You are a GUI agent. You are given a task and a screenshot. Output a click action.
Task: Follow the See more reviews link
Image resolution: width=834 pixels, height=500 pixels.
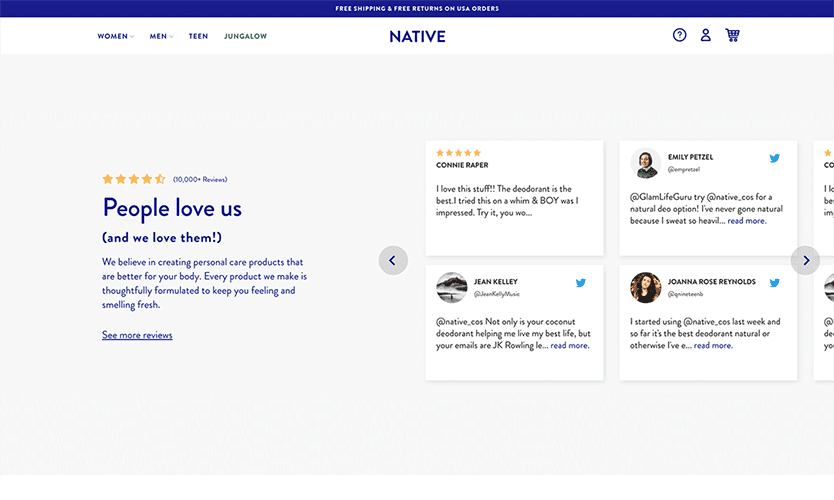click(137, 335)
